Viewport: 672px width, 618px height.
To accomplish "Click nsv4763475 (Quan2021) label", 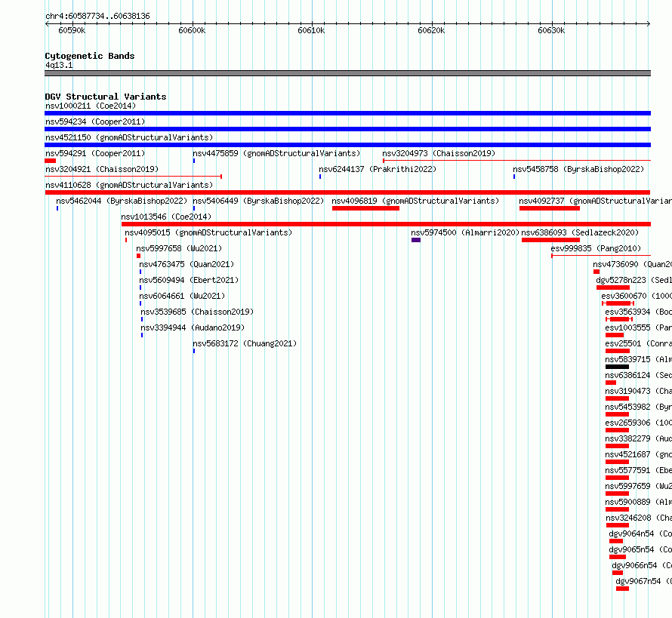I will click(x=186, y=264).
